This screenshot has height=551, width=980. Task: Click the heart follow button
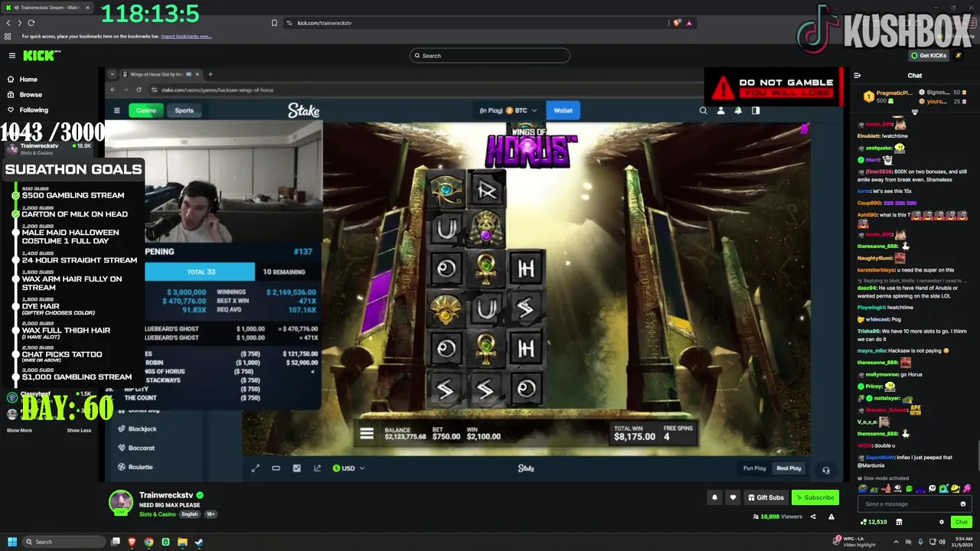pyautogui.click(x=733, y=497)
